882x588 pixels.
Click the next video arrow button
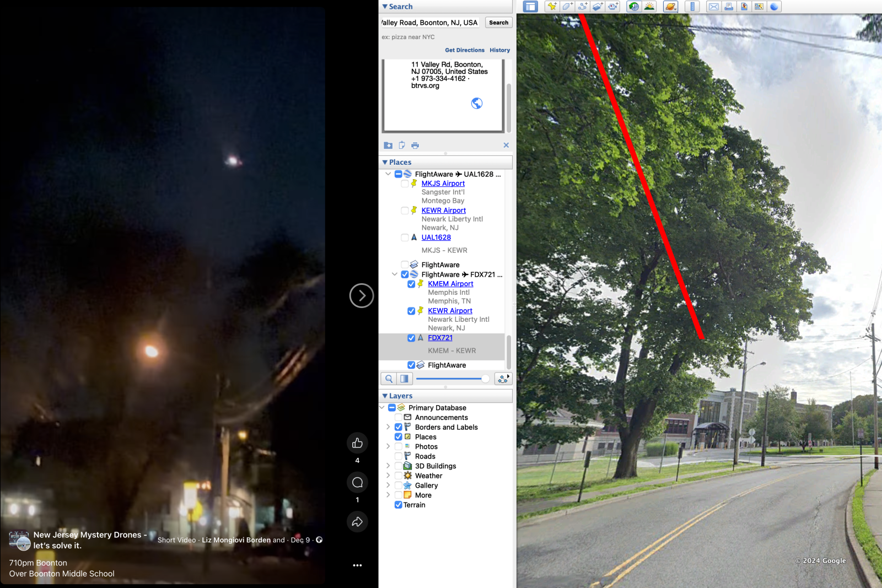coord(362,296)
